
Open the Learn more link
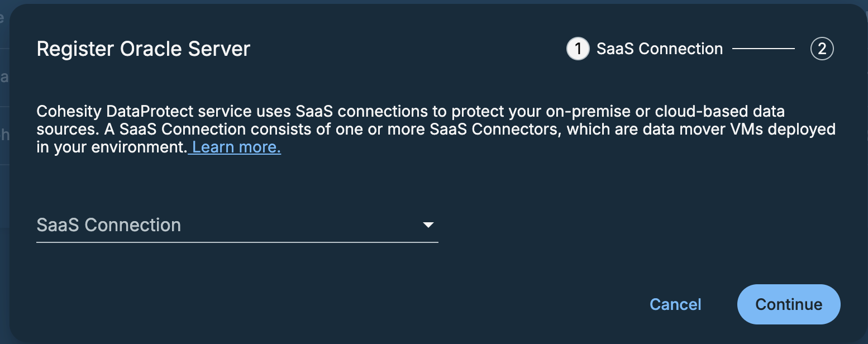[x=235, y=147]
